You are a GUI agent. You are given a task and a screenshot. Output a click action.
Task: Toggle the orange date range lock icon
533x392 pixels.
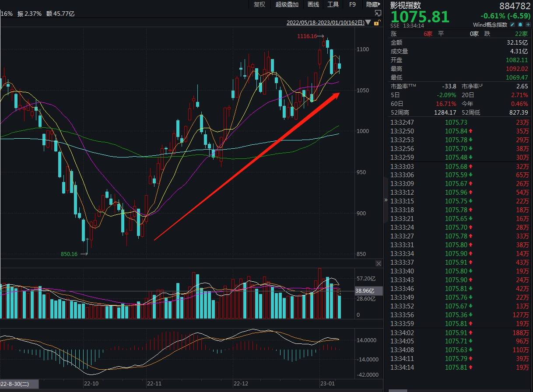pos(377,22)
